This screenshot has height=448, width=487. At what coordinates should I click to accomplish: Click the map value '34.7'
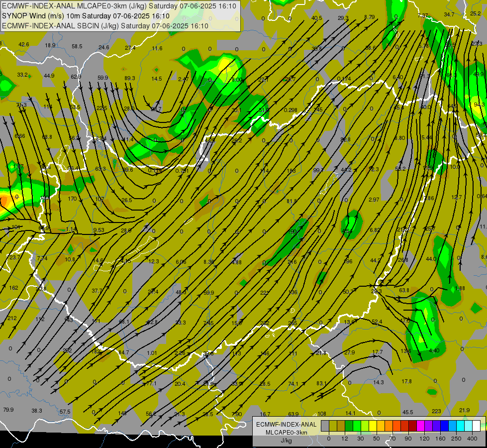pos(449,14)
